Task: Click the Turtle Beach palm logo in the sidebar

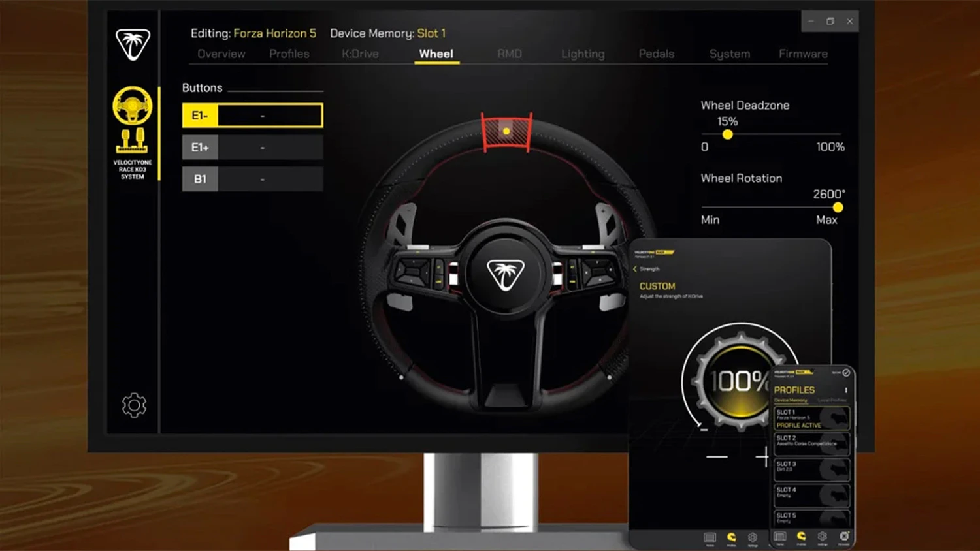Action: pyautogui.click(x=133, y=44)
